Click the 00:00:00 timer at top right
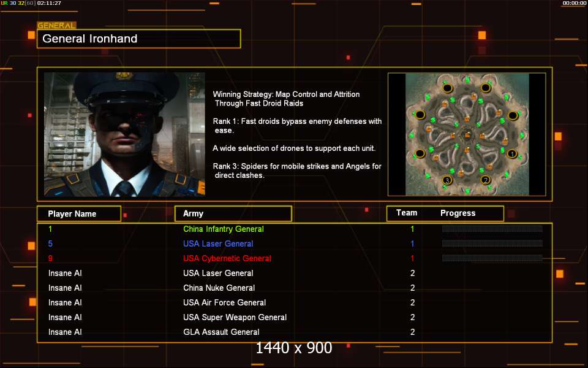The width and height of the screenshot is (588, 368). (575, 3)
